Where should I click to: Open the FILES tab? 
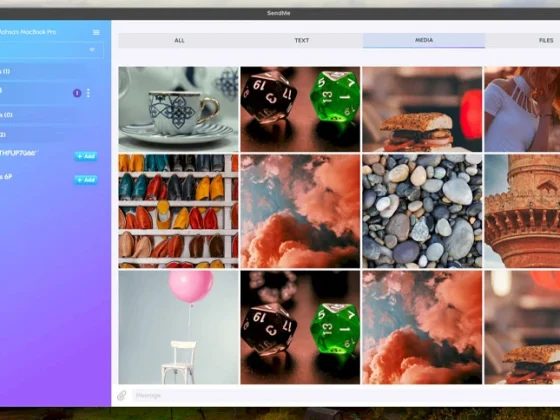pos(522,40)
